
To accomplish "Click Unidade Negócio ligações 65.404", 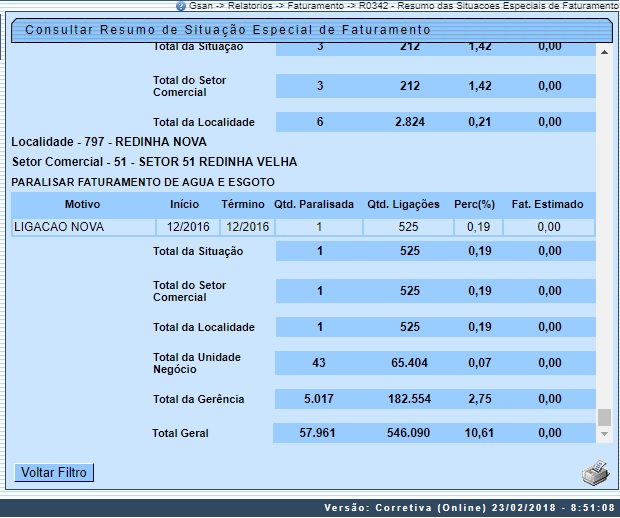I will (409, 363).
